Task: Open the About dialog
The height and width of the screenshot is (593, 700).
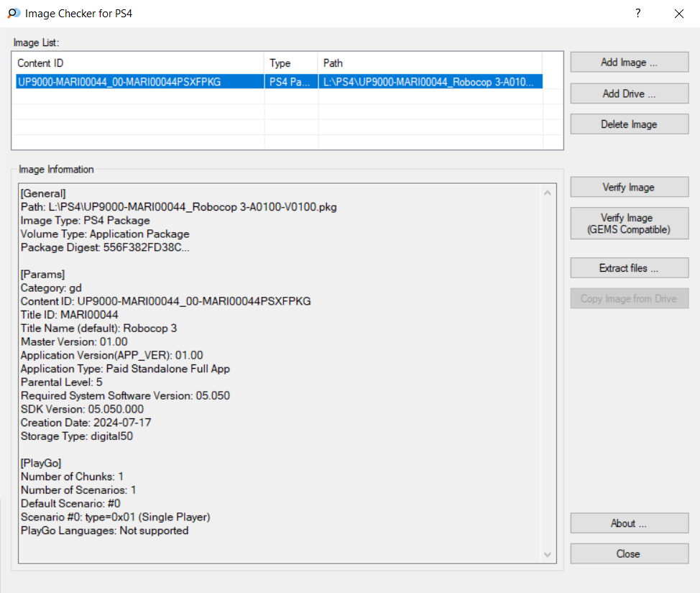Action: coord(629,523)
